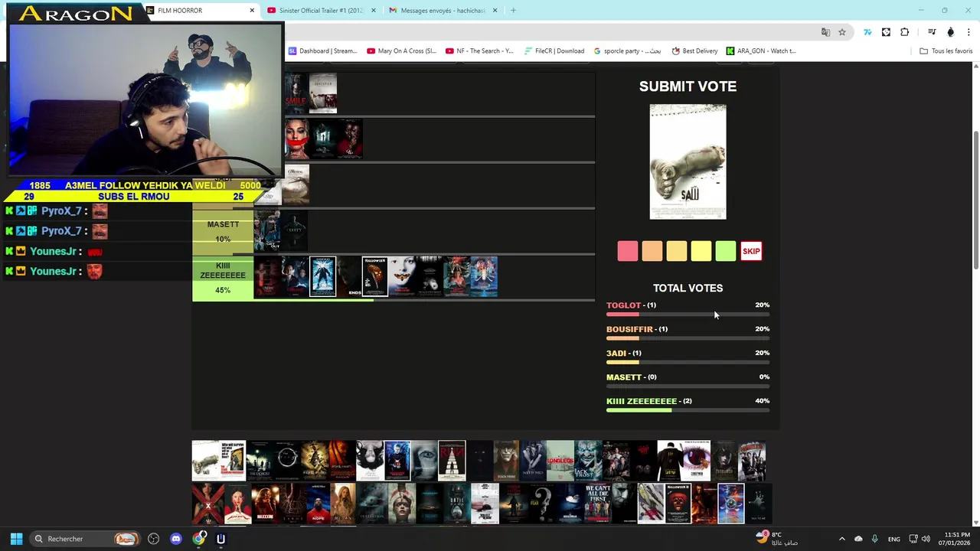Close the FILM HOORROR tab
980x551 pixels.
pos(252,11)
